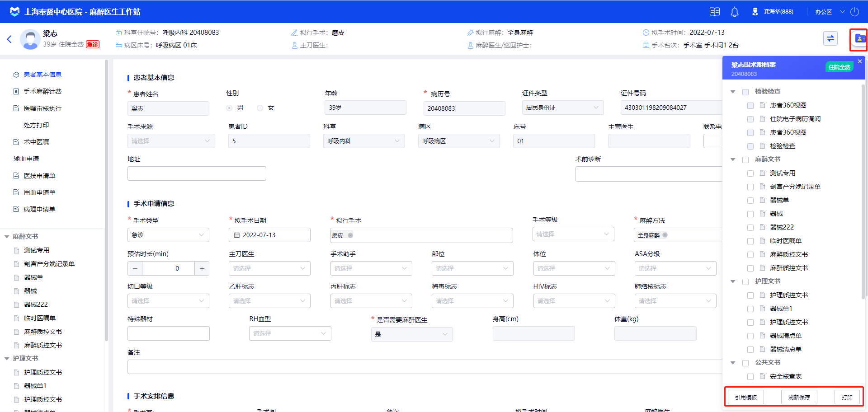868x412 pixels.
Task: Open 处方打印 in the sidebar menu
Action: pos(36,125)
